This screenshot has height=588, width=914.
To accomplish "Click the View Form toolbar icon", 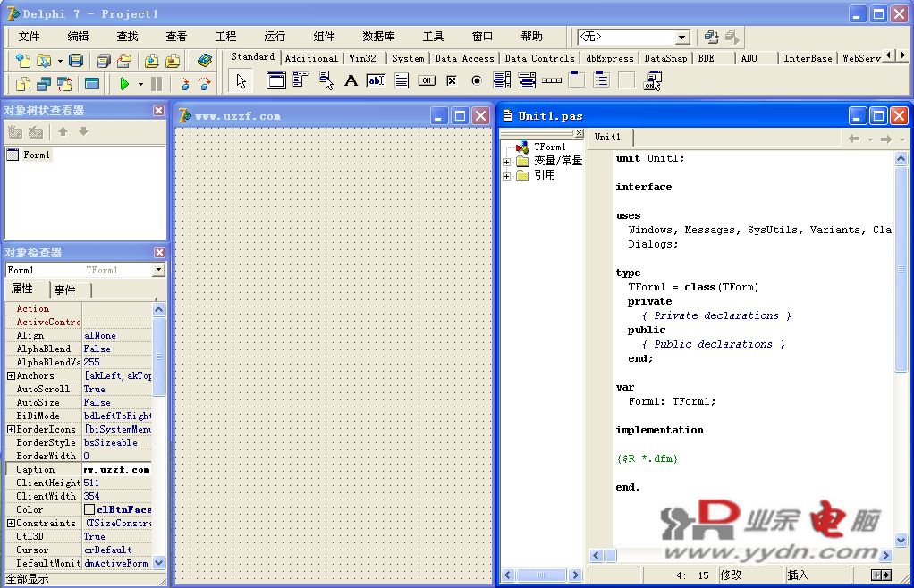I will tap(44, 84).
